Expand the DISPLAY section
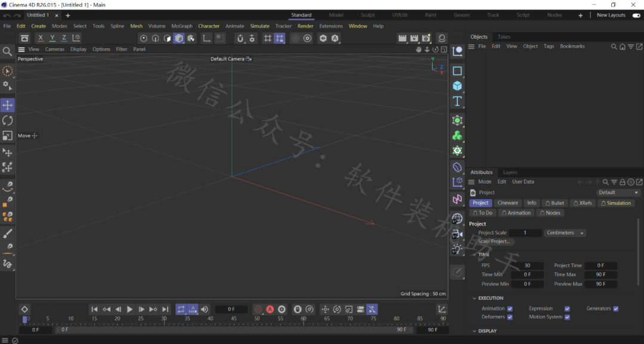Image resolution: width=644 pixels, height=344 pixels. (475, 331)
